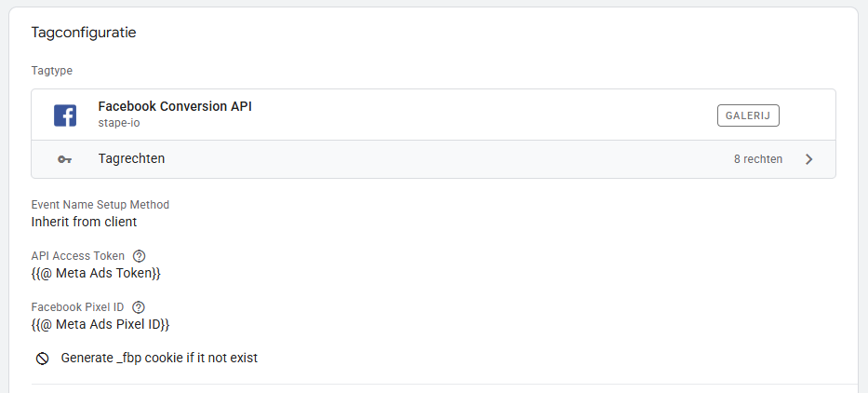Click the Tagtype label

(52, 71)
